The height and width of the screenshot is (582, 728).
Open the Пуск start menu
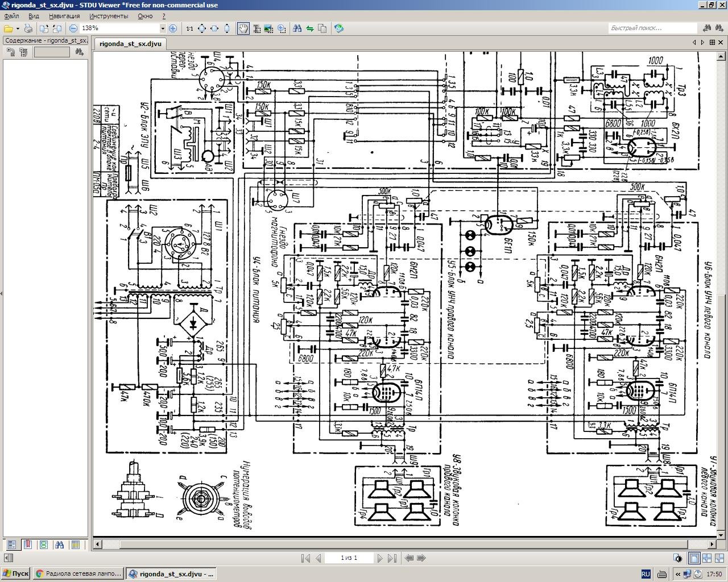[15, 573]
